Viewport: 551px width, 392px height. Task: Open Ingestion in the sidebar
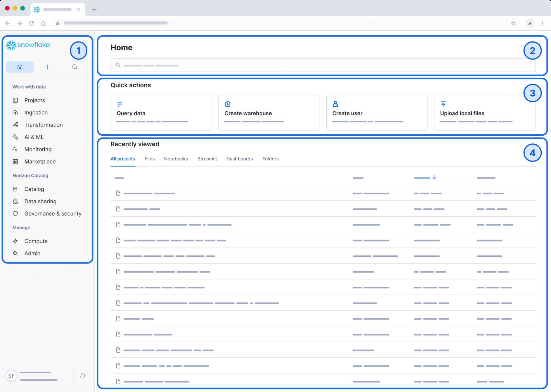pyautogui.click(x=36, y=112)
